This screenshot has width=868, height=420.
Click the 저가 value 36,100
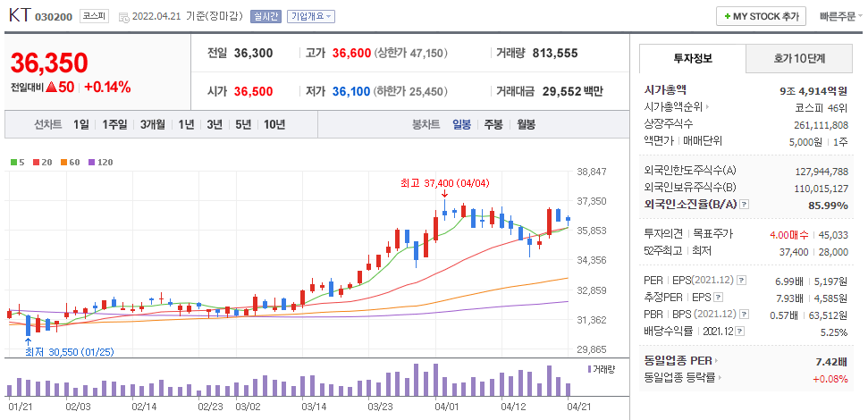coord(351,92)
